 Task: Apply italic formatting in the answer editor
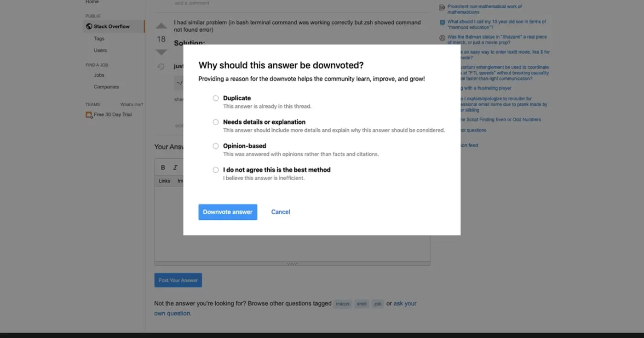tap(175, 167)
